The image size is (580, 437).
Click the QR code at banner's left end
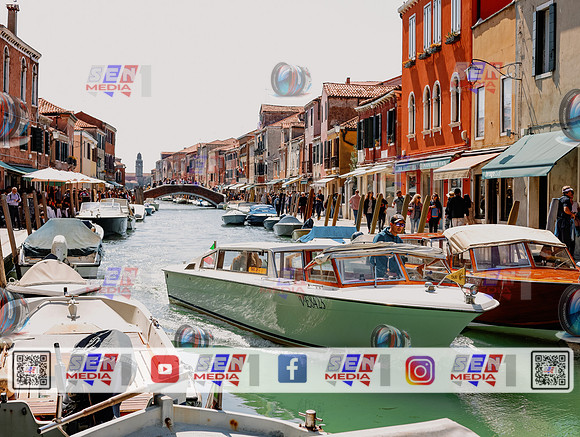31,370
